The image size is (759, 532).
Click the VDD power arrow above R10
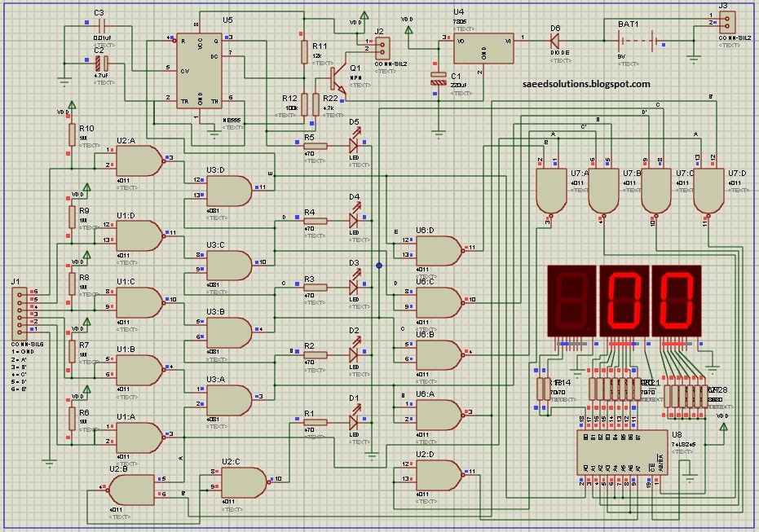click(71, 106)
